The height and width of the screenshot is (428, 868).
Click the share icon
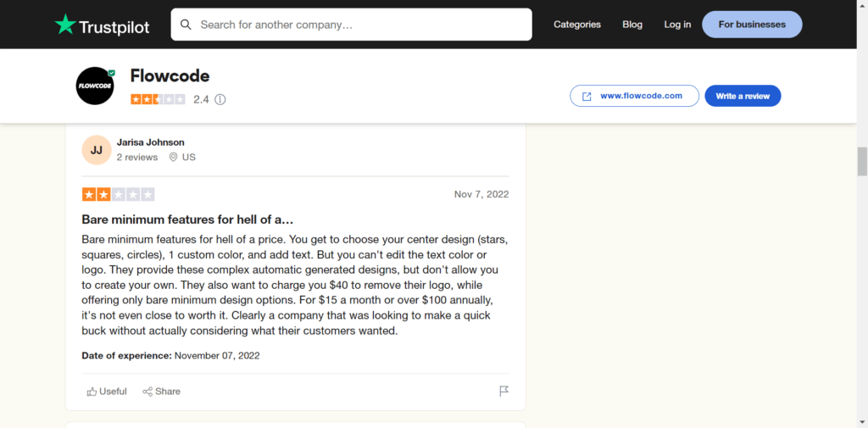coord(147,392)
